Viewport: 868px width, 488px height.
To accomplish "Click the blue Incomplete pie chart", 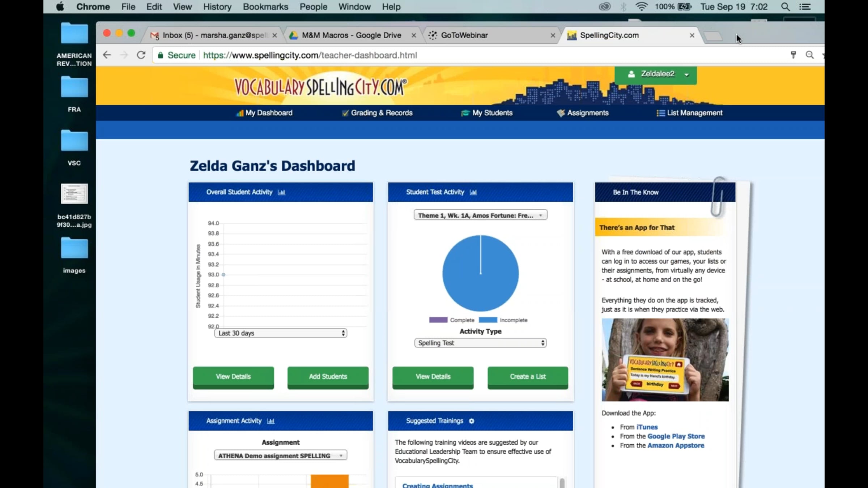I will [x=480, y=273].
